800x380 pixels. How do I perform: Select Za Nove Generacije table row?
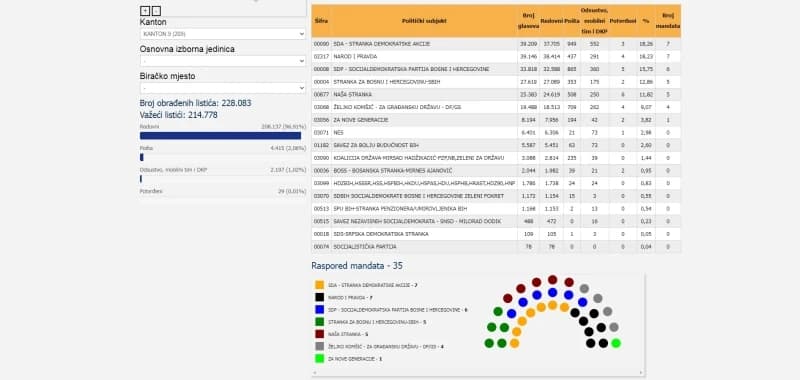pos(496,120)
